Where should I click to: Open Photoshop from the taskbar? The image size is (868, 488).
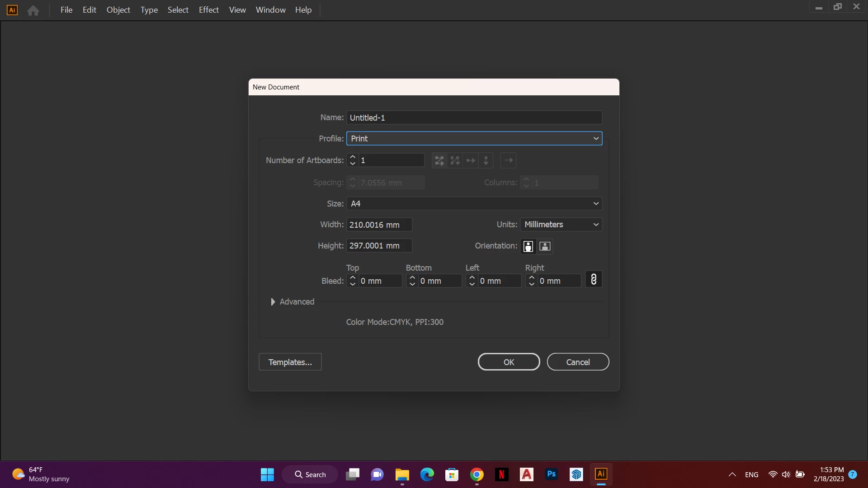coord(551,474)
